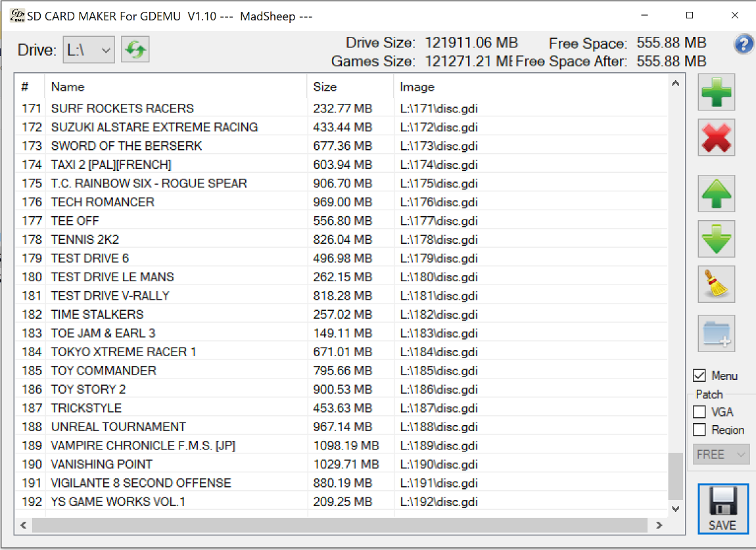The width and height of the screenshot is (756, 550).
Task: Click the SAVE floppy disk button
Action: tap(723, 509)
